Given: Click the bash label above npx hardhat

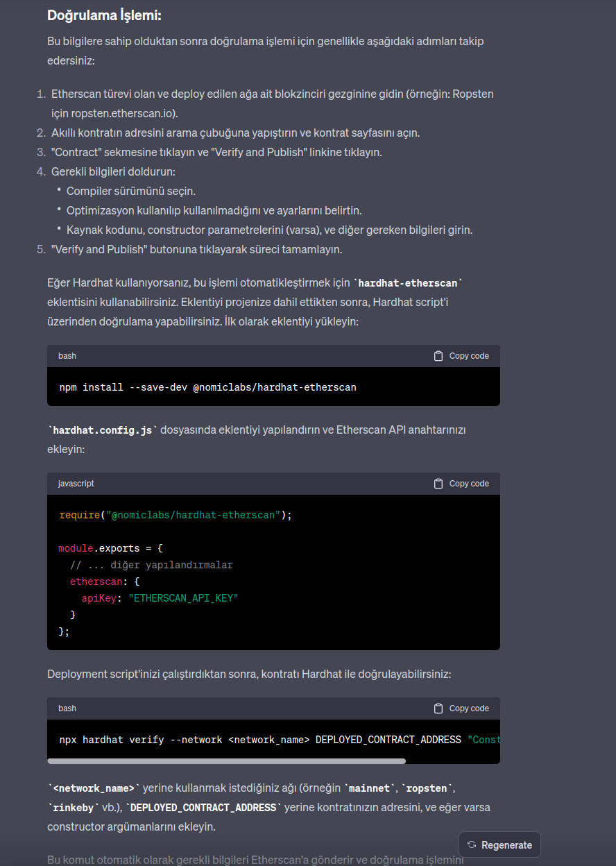Looking at the screenshot, I should (67, 708).
